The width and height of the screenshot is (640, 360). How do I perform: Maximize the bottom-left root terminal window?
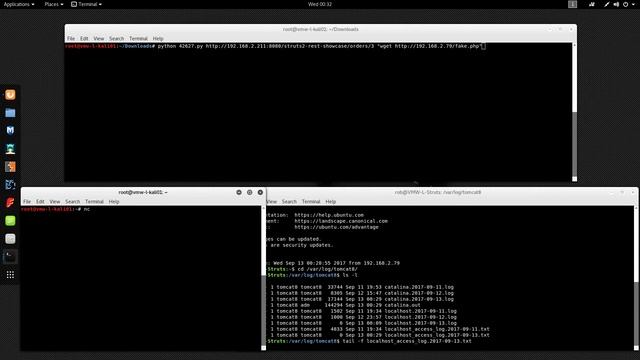[x=249, y=192]
